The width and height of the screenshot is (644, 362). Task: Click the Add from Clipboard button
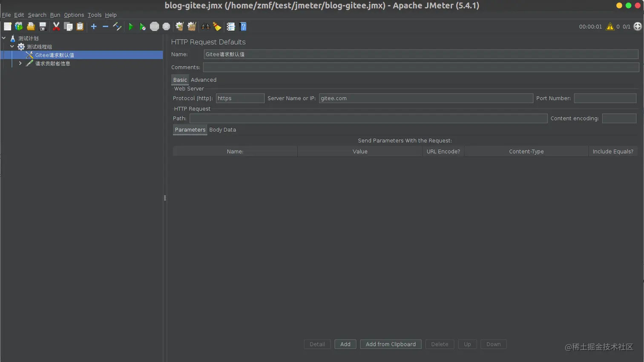tap(391, 344)
